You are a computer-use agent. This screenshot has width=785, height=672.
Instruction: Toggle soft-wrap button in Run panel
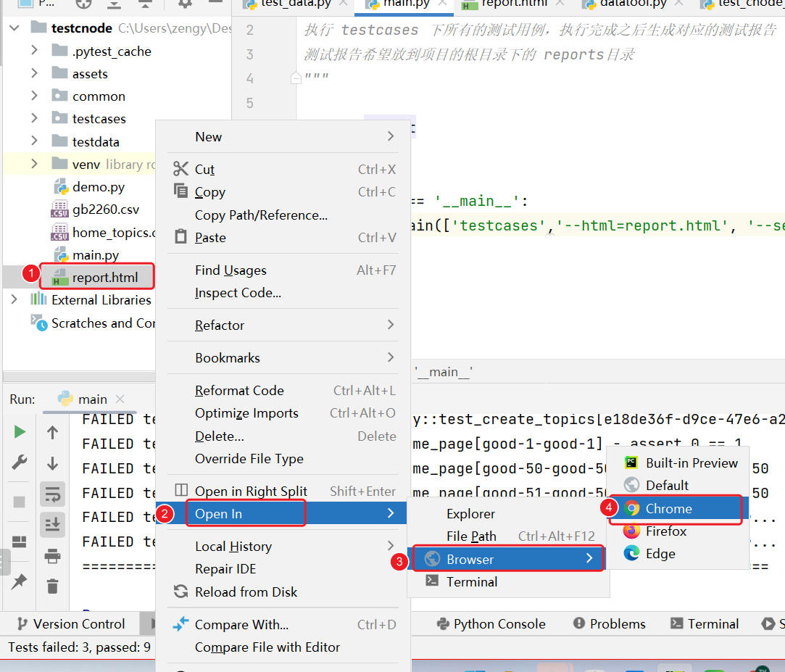[x=53, y=494]
